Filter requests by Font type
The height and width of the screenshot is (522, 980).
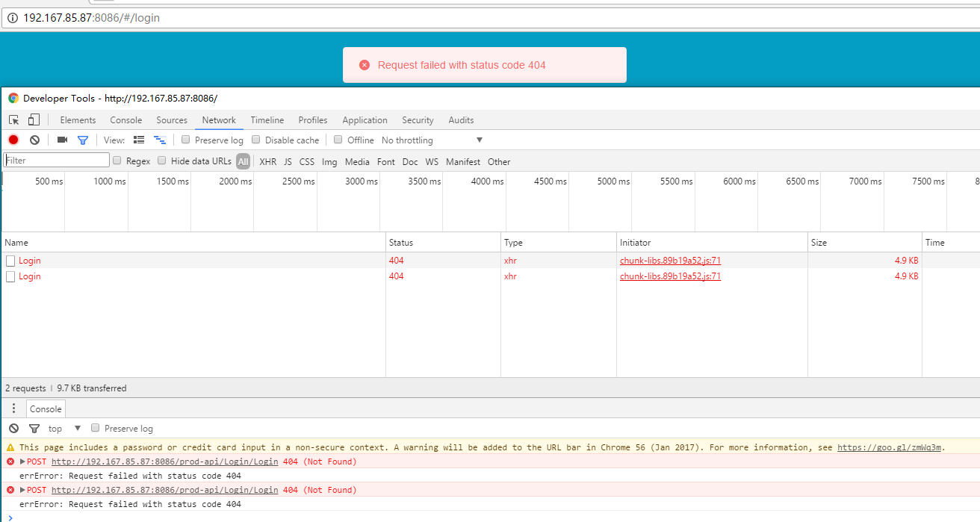point(386,161)
